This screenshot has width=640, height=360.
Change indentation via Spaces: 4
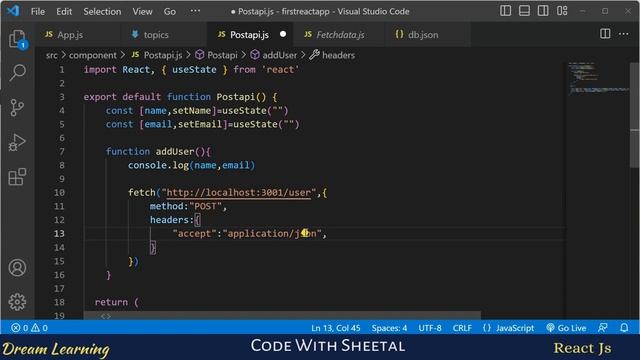[389, 328]
